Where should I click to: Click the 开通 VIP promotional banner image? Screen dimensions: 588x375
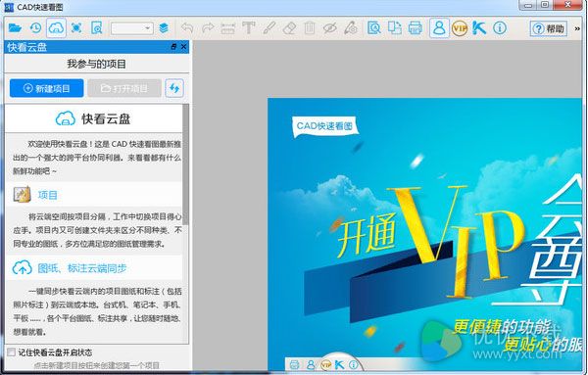pos(424,235)
